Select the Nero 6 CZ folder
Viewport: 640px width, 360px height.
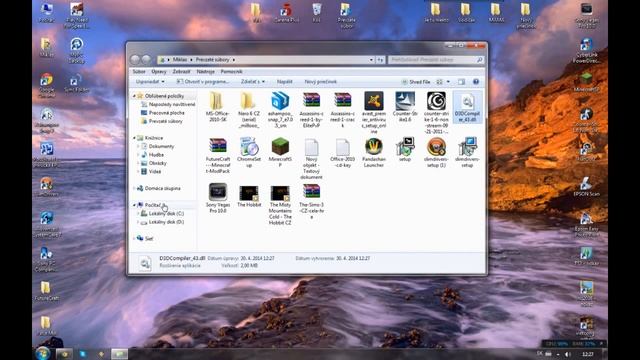249,109
